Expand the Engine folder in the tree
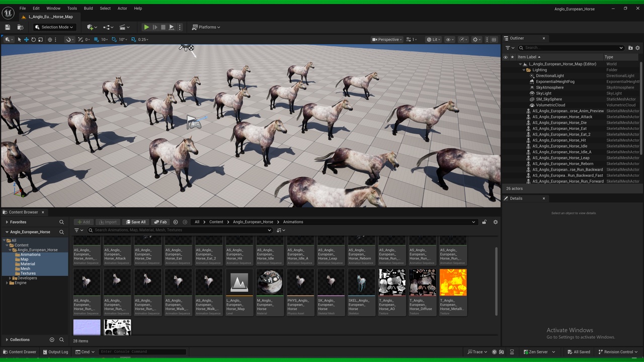Screen dimensions: 644x362 7,283
